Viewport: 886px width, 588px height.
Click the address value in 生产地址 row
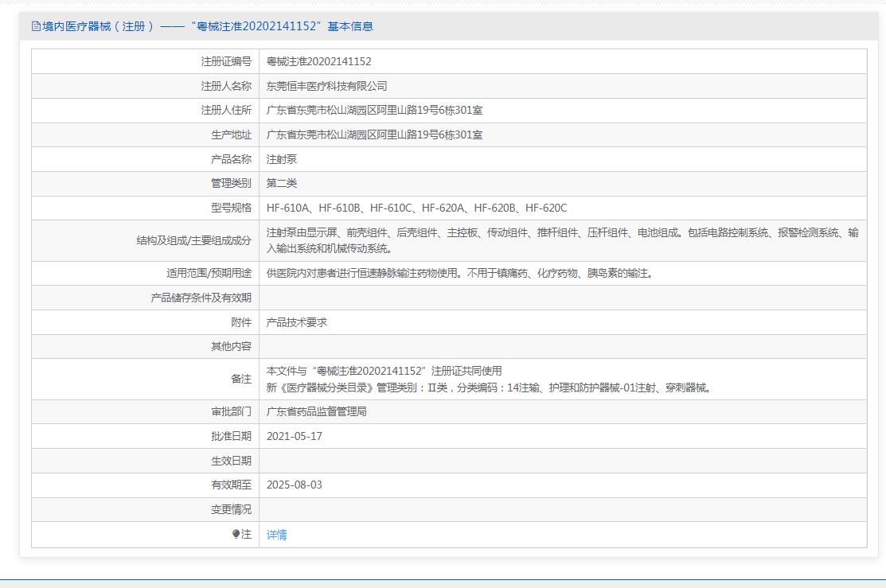point(374,134)
